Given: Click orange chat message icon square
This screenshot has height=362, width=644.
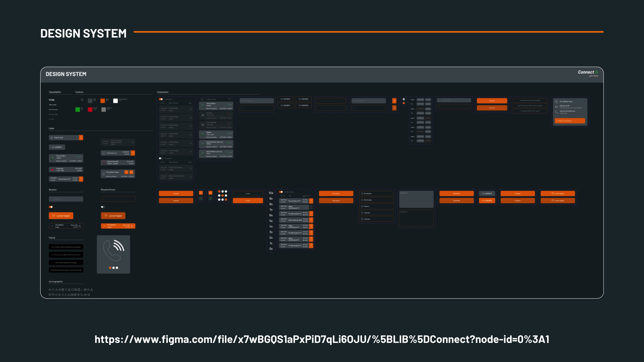Looking at the screenshot, I should 201,193.
